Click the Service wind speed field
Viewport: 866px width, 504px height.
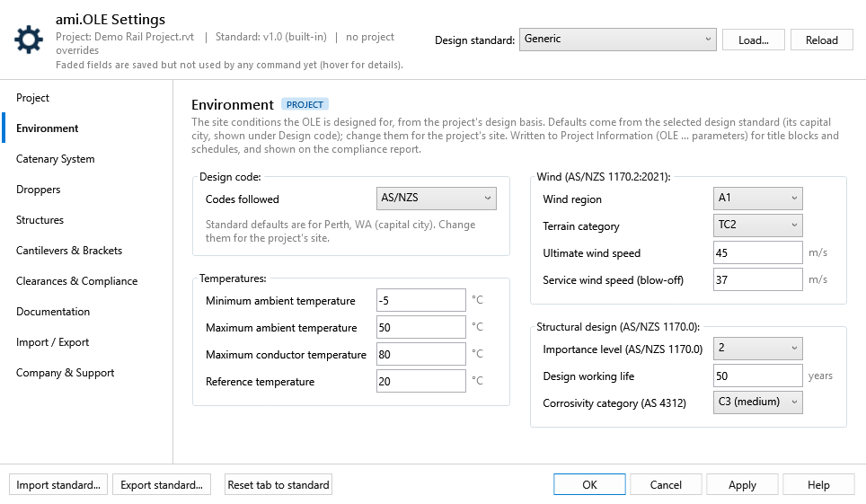pos(758,279)
